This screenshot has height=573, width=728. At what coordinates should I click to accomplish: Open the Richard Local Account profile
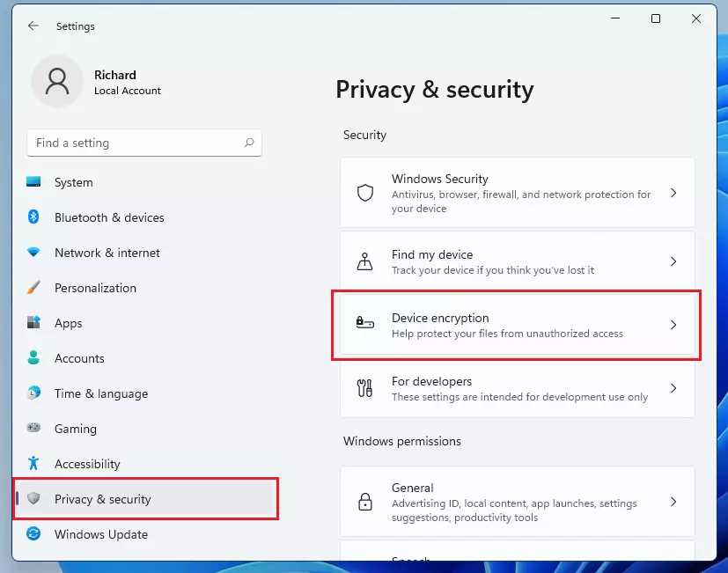tap(98, 82)
